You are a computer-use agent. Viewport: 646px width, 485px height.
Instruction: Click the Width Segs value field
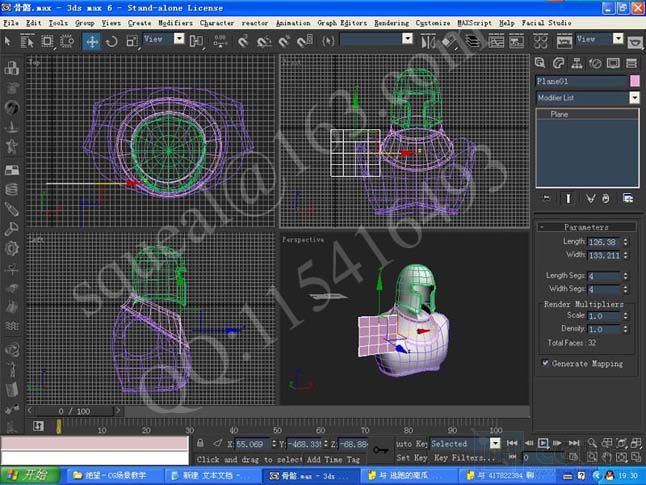[604, 289]
